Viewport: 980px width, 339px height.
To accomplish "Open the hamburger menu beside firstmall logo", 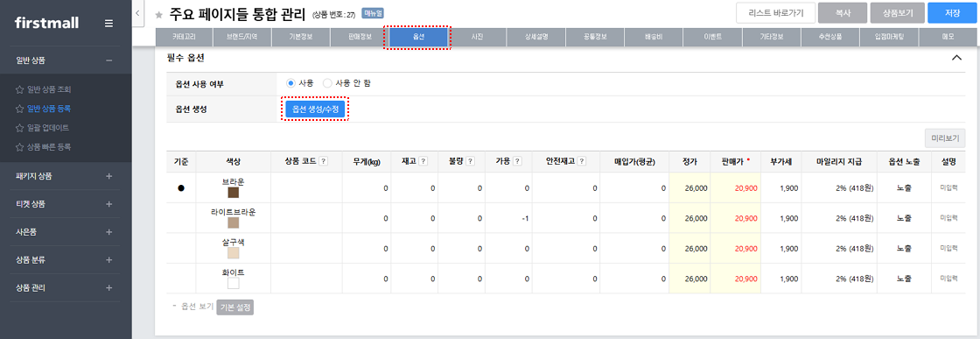I will (x=108, y=23).
